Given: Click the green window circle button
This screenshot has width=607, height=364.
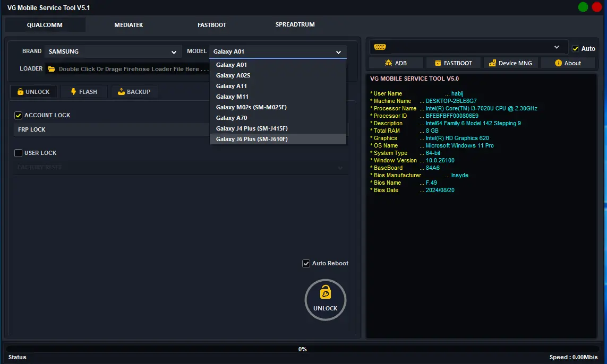Looking at the screenshot, I should coord(583,7).
